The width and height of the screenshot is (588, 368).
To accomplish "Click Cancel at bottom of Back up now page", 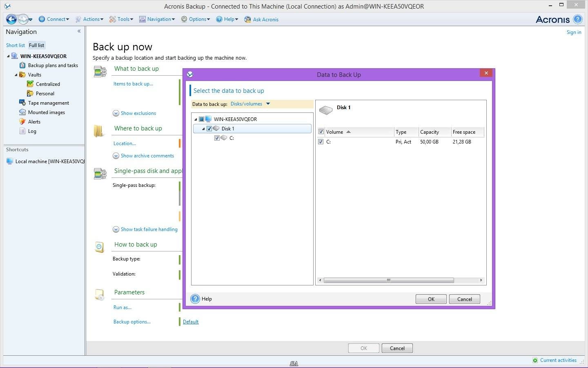I will pyautogui.click(x=397, y=348).
